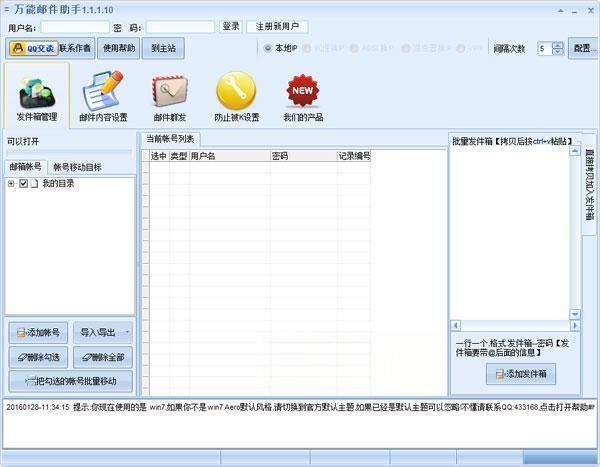Click 联系作者 contact author
The height and width of the screenshot is (467, 600).
pyautogui.click(x=75, y=48)
